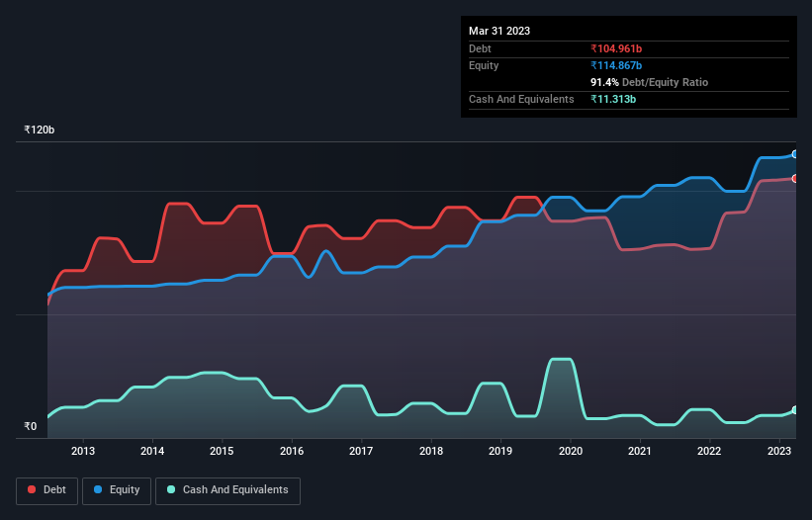This screenshot has width=812, height=520.
Task: Click the 2022 x-axis label
Action: 709,451
